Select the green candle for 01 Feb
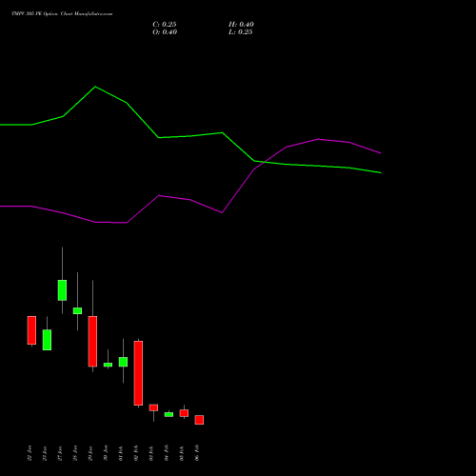The width and height of the screenshot is (476, 476). (123, 362)
